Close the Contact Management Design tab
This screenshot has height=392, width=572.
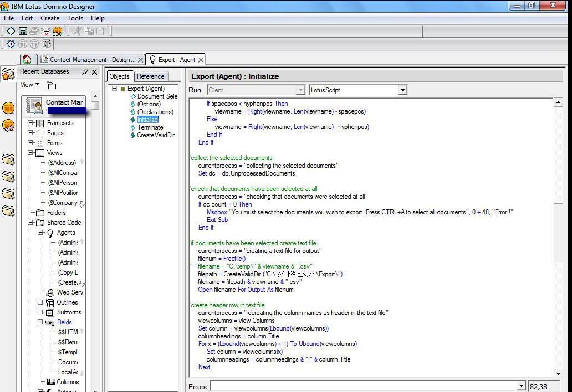coord(140,60)
